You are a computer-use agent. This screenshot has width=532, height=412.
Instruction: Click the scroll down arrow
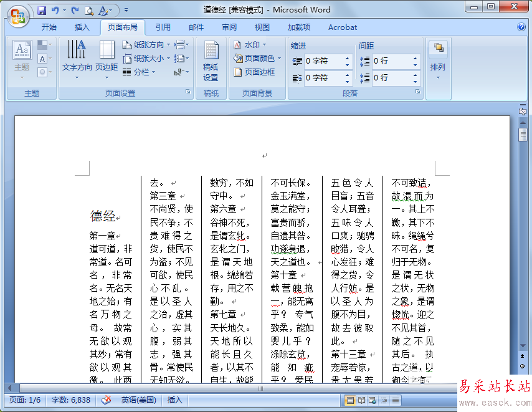[523, 345]
